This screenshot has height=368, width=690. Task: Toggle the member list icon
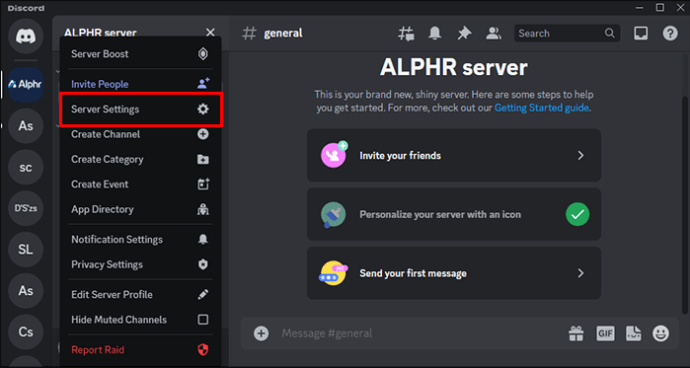[494, 33]
